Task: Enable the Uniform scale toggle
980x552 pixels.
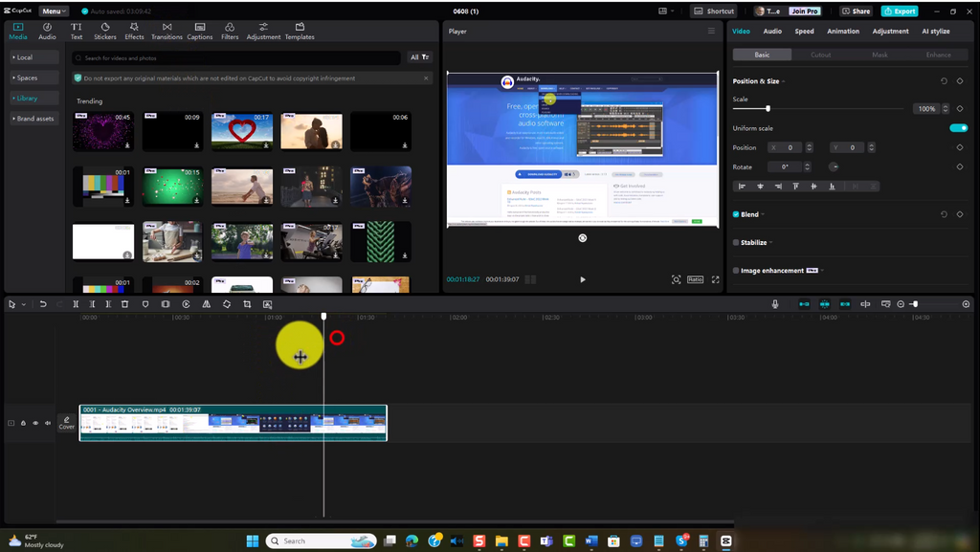Action: tap(959, 127)
